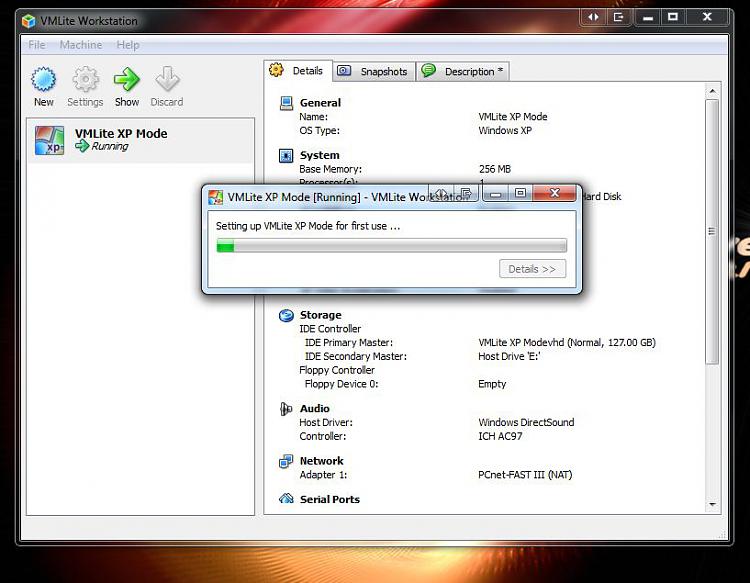Expand the Details >> button in dialog

[x=532, y=269]
